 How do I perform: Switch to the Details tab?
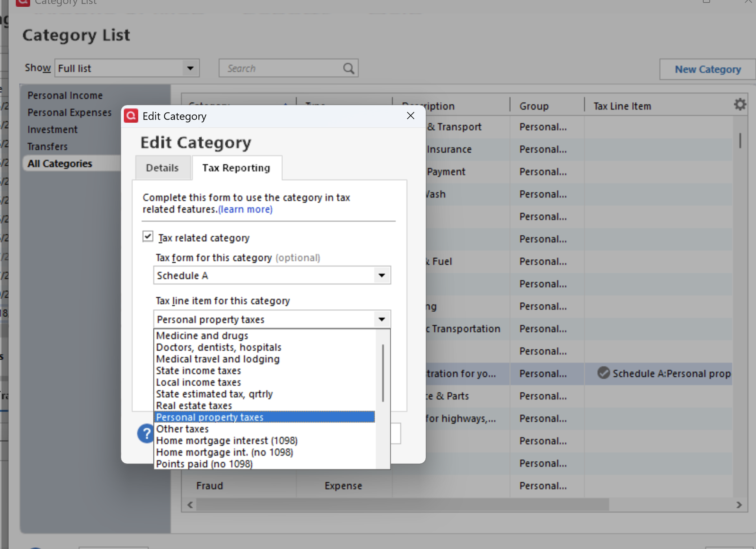click(162, 168)
